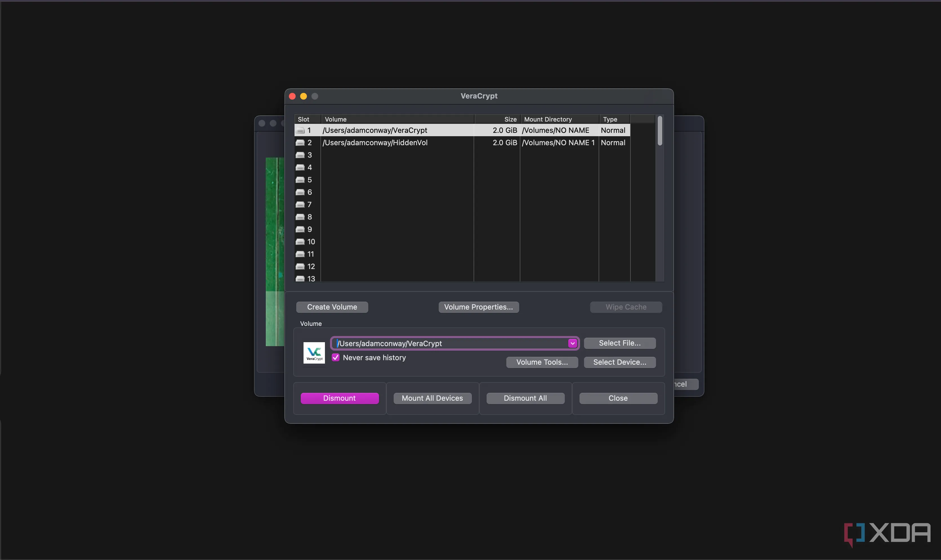Open Volume Tools... menu
The image size is (941, 560).
point(542,362)
